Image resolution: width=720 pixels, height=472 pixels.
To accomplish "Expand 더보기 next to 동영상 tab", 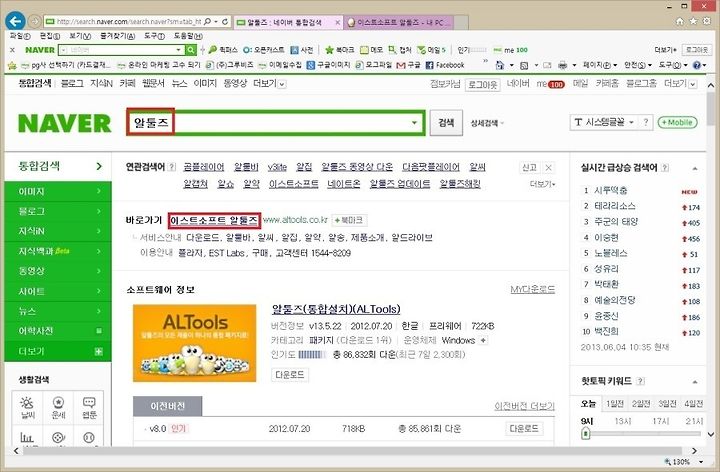I will coord(270,84).
